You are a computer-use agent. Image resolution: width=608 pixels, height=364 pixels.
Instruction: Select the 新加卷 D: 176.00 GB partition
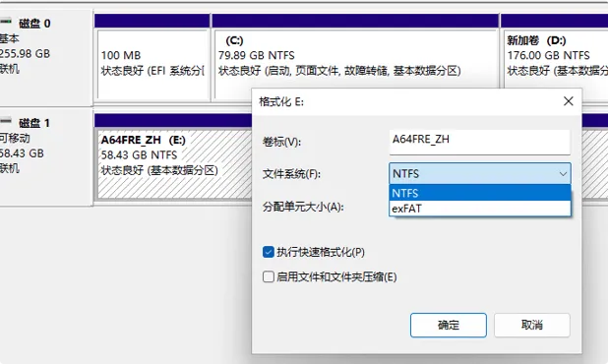[555, 58]
